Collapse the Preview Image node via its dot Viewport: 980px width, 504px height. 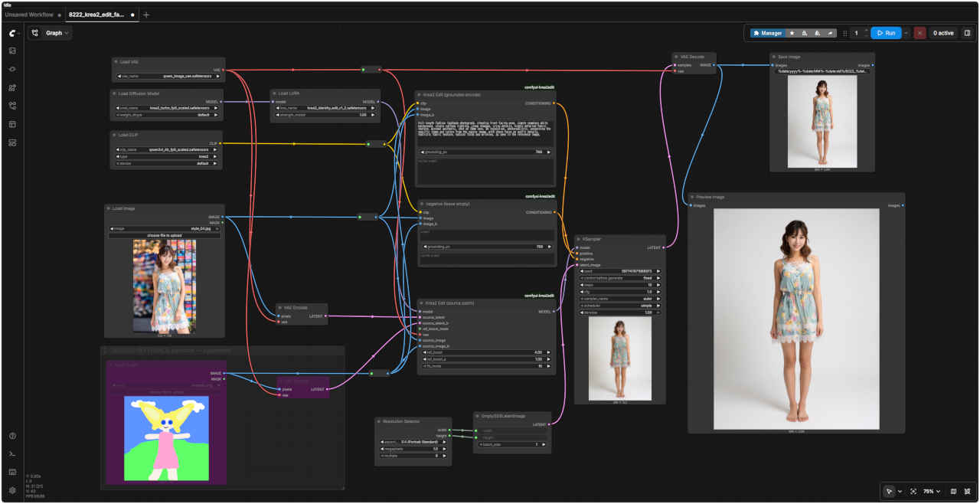pyautogui.click(x=692, y=197)
